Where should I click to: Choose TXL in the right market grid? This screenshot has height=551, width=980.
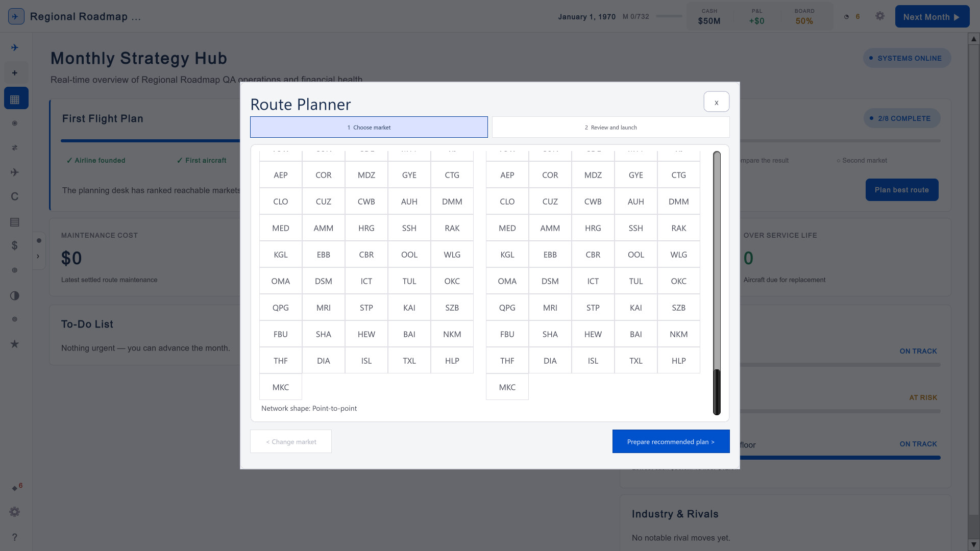636,361
